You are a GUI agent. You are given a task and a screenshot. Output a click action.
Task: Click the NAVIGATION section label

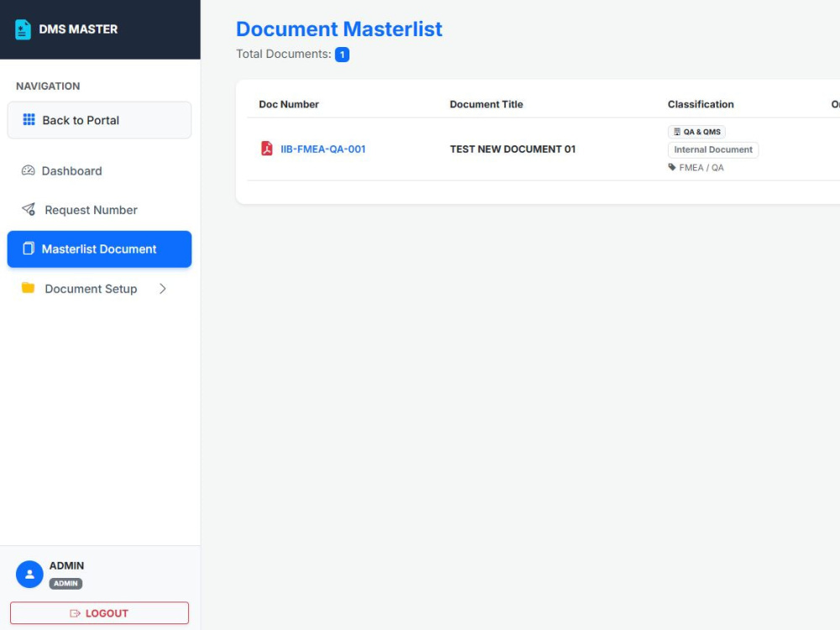click(x=48, y=87)
